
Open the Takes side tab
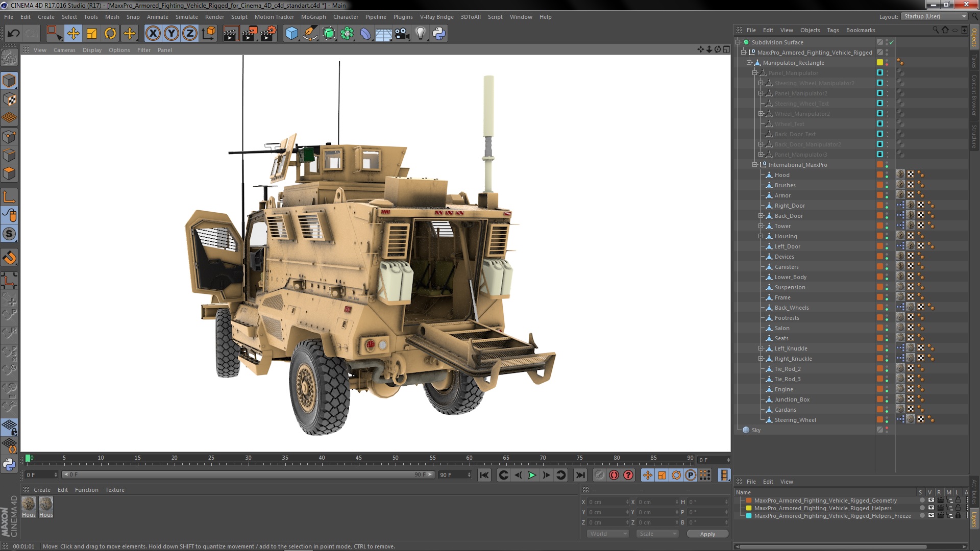(974, 61)
